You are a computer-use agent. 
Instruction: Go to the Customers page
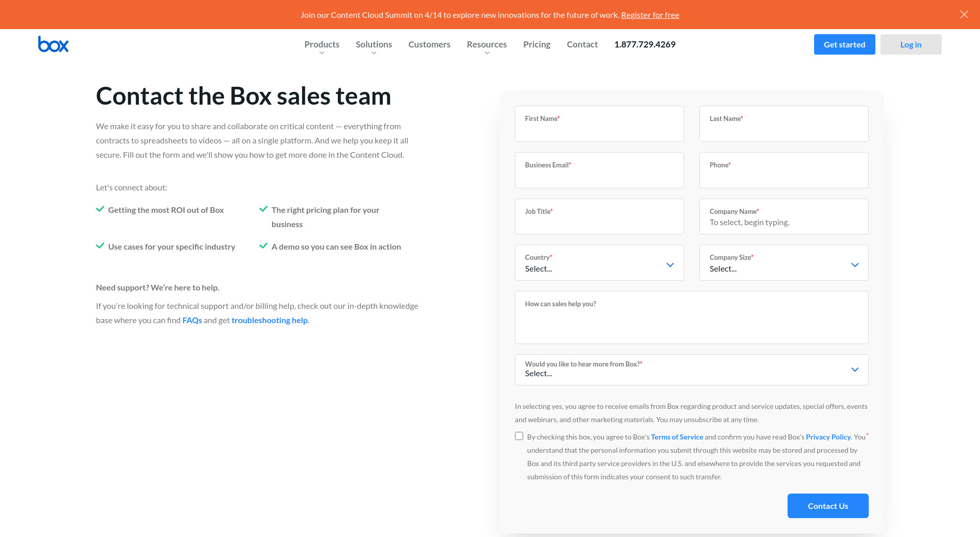point(429,44)
